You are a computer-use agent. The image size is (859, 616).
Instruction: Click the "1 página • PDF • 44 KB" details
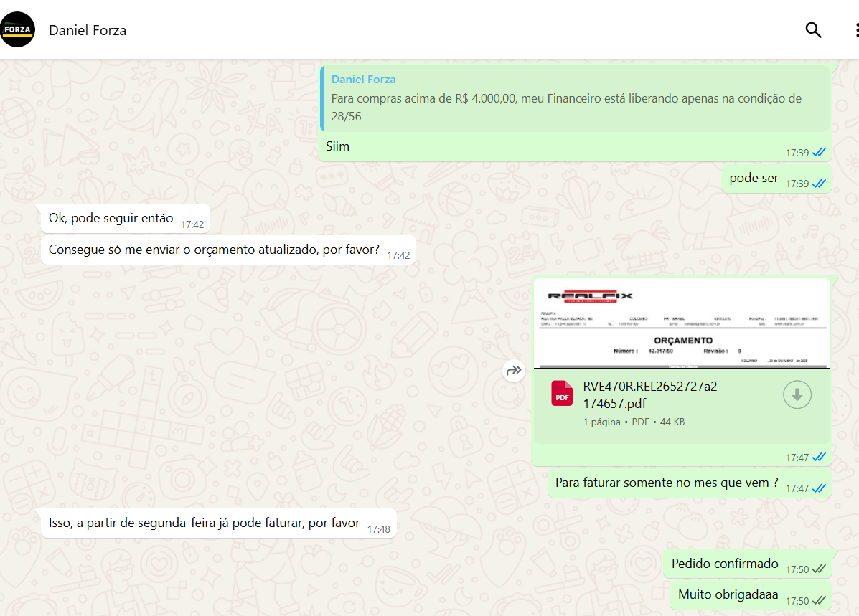pos(634,422)
